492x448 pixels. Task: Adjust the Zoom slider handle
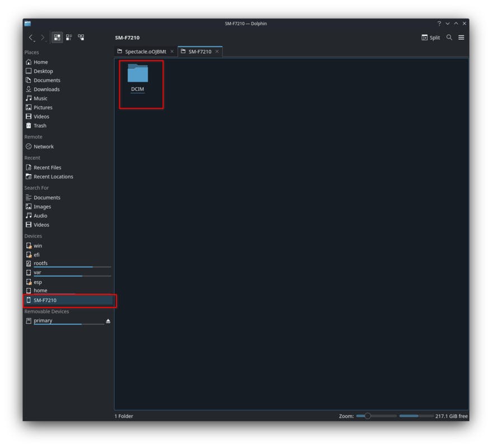pyautogui.click(x=367, y=416)
